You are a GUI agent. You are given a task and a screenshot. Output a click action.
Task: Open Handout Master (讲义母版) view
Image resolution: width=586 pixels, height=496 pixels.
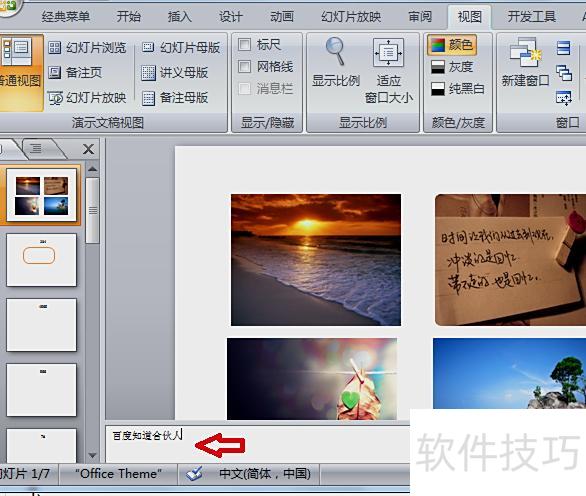[x=175, y=73]
